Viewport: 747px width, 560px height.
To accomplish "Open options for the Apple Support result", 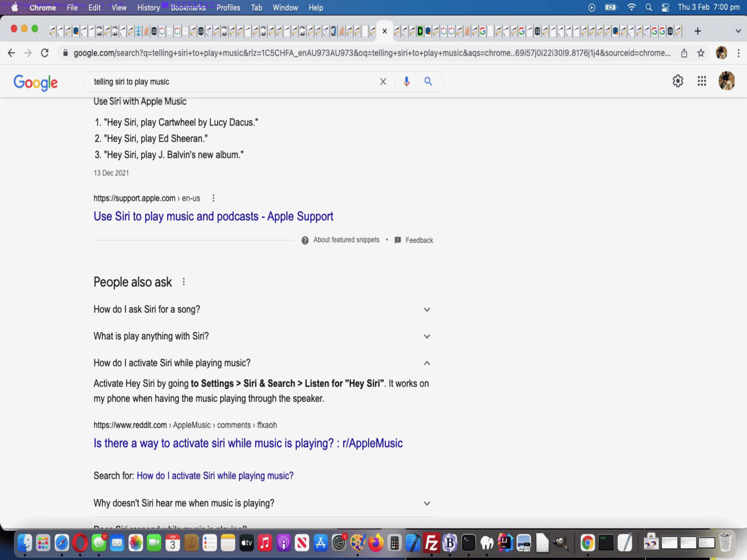I will [x=213, y=198].
